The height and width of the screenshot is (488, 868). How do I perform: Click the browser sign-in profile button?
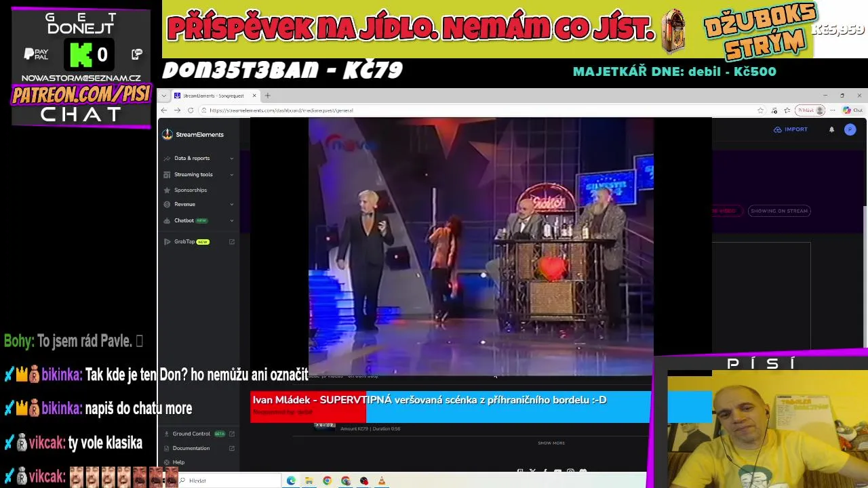(810, 110)
